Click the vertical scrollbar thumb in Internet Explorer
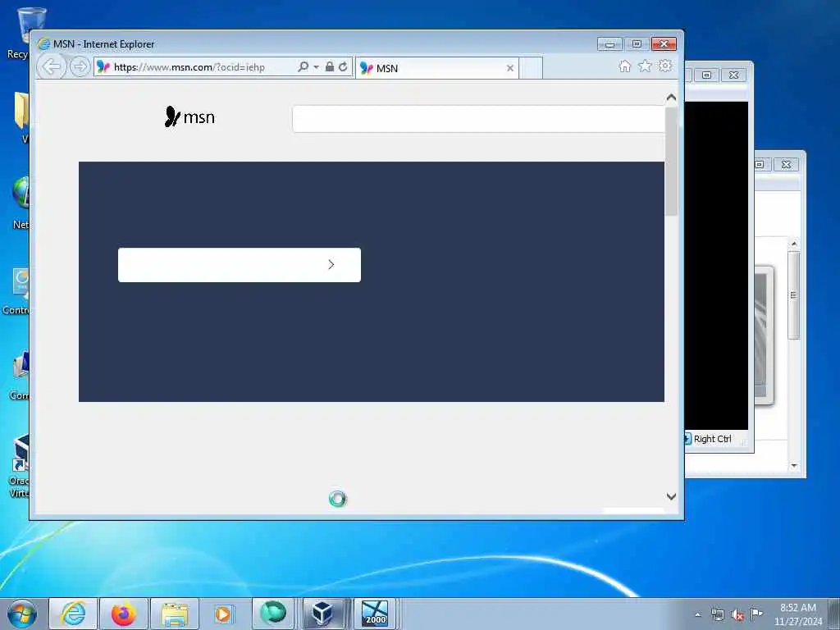Viewport: 840px width, 630px height. pos(671,162)
